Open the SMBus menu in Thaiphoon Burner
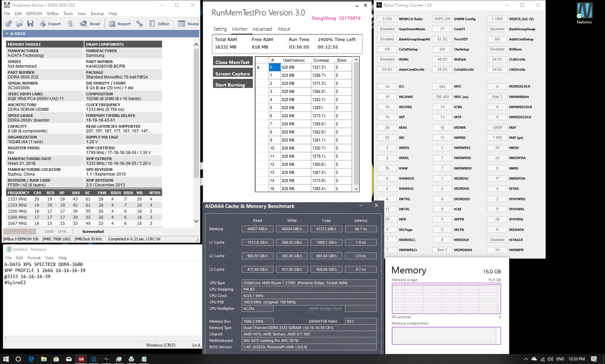Image resolution: width=605 pixels, height=364 pixels. tap(52, 13)
